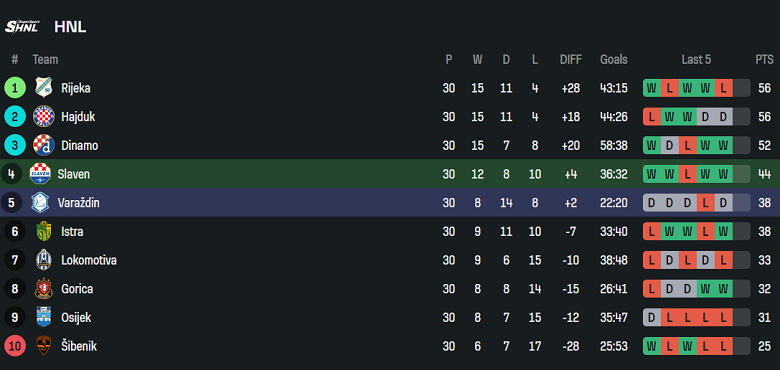Select the red position 10 relegation badge
This screenshot has width=780, height=370.
15,346
